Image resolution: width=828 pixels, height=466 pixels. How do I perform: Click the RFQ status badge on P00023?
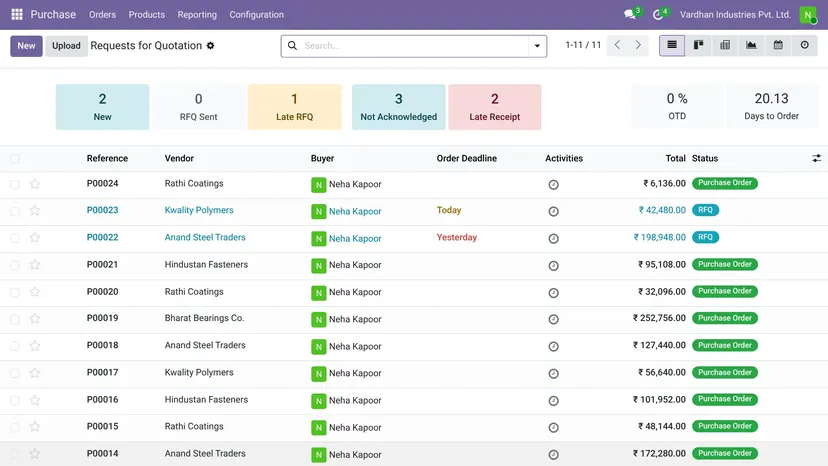705,210
